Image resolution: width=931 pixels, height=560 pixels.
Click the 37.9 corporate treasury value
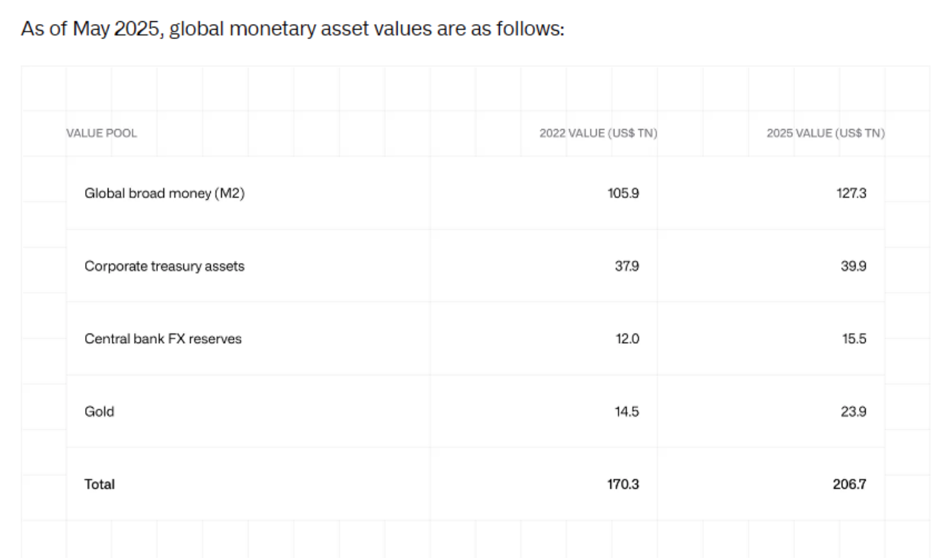[626, 266]
